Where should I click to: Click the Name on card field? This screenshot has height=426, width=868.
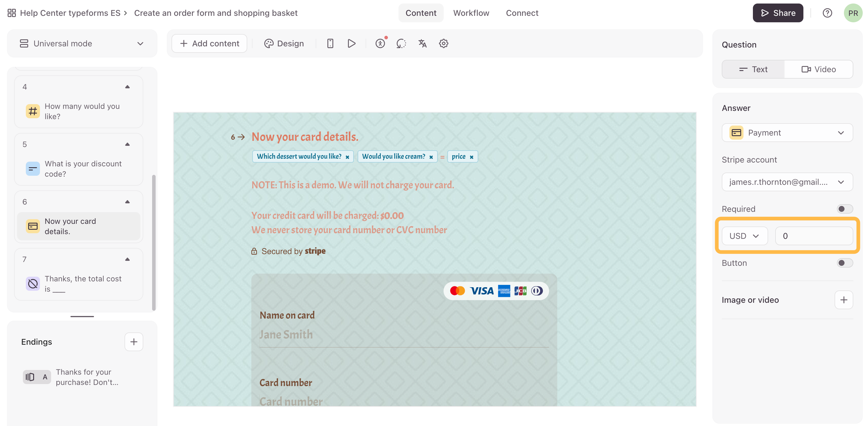coord(404,334)
